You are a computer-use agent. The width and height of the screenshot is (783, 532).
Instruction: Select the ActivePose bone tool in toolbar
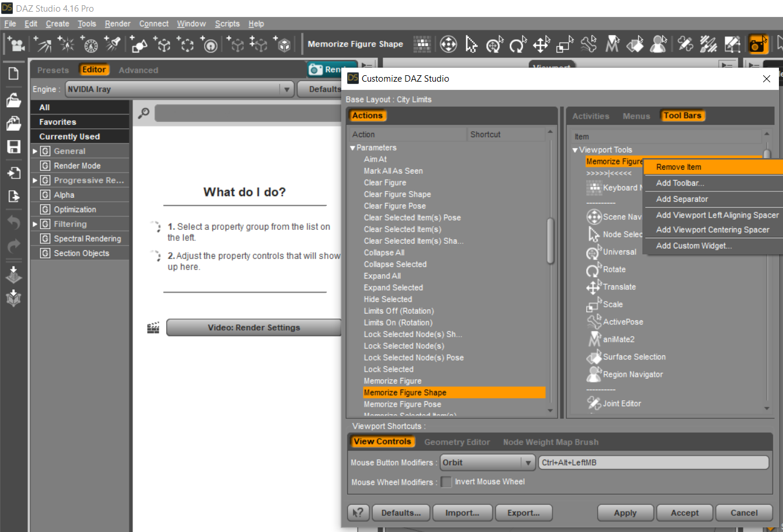(x=589, y=44)
